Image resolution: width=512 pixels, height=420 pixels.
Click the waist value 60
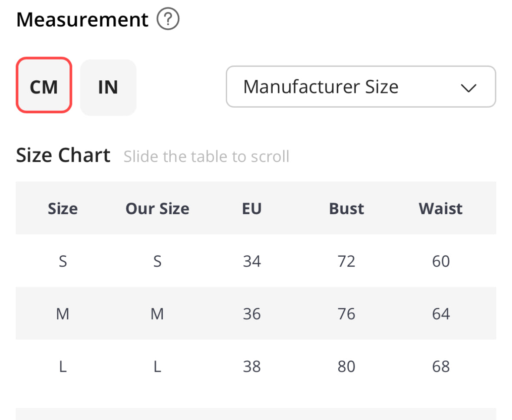pyautogui.click(x=441, y=261)
